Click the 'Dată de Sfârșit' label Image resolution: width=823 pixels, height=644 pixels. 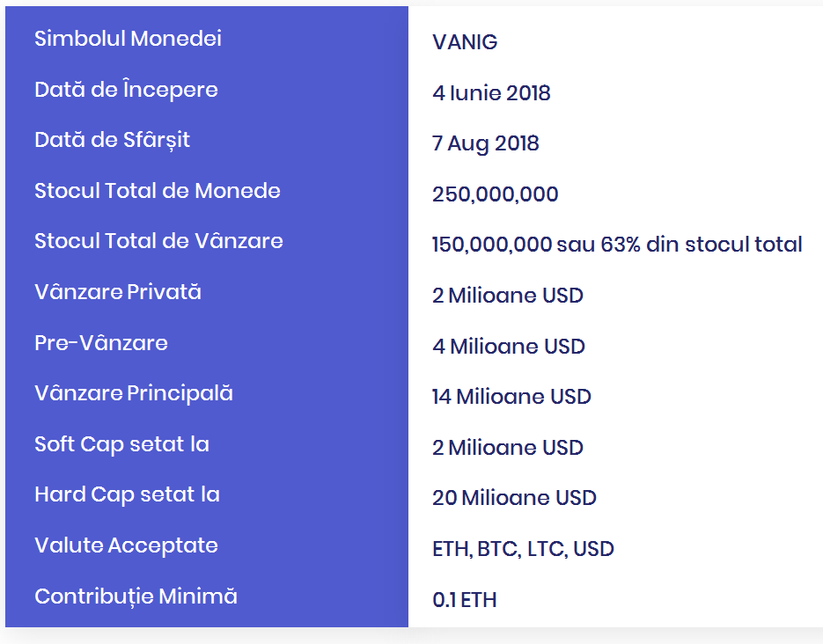(x=112, y=140)
